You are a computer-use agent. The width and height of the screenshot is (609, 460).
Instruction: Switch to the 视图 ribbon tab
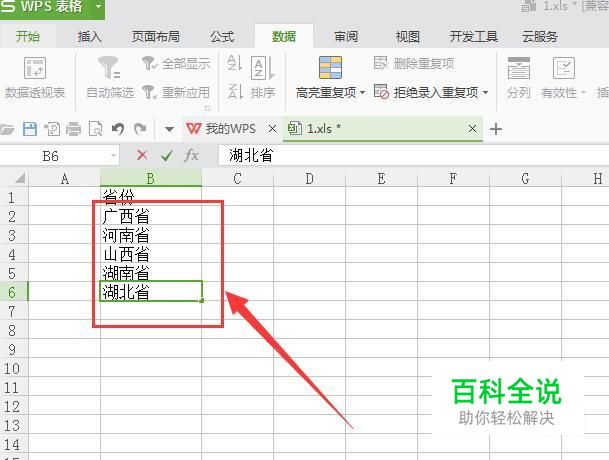tap(407, 37)
